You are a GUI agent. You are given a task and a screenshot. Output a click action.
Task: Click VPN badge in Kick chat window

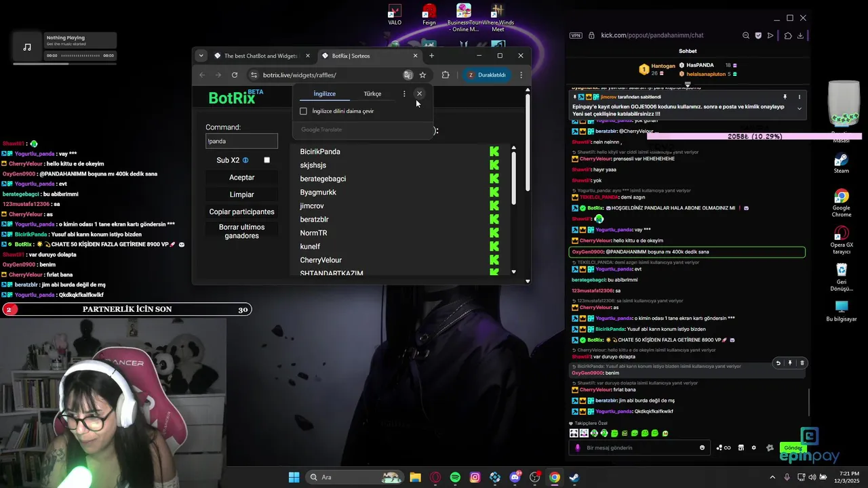576,35
